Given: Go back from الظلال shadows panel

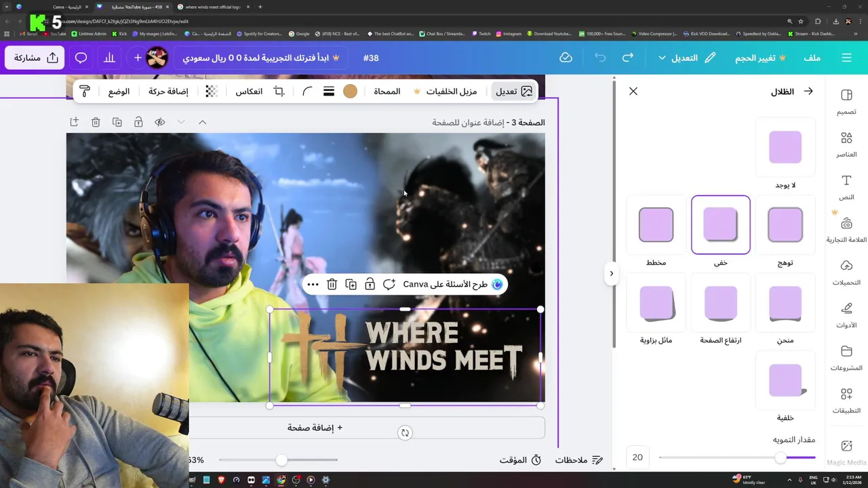Looking at the screenshot, I should (808, 91).
